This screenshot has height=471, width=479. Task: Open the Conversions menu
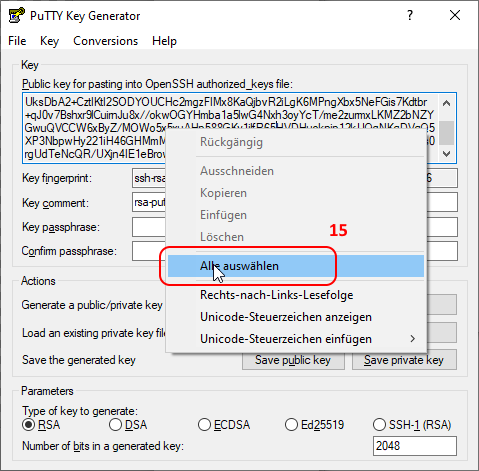click(x=105, y=41)
